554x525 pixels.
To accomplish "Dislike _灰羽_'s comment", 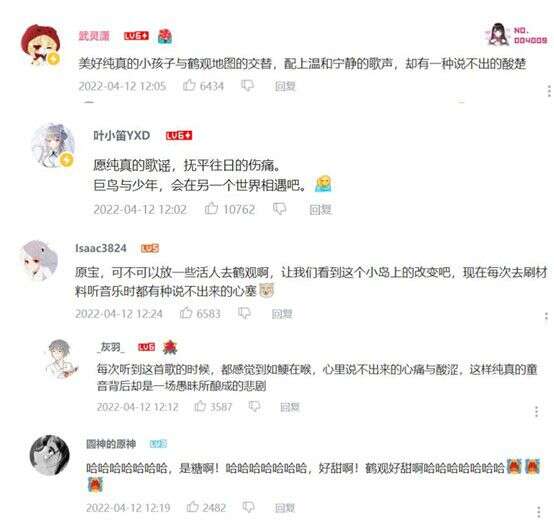I will (254, 407).
